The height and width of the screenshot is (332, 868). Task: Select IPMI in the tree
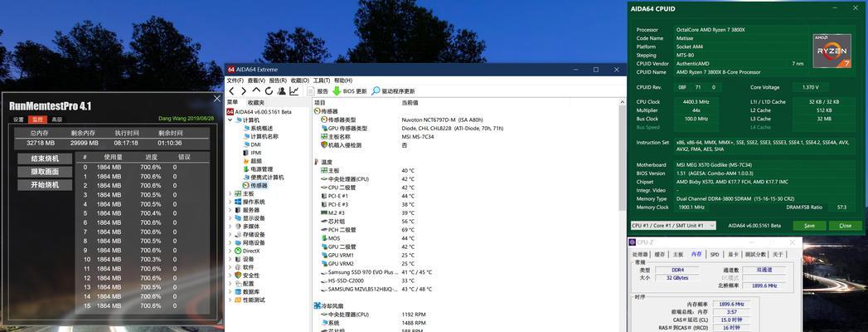click(x=252, y=153)
